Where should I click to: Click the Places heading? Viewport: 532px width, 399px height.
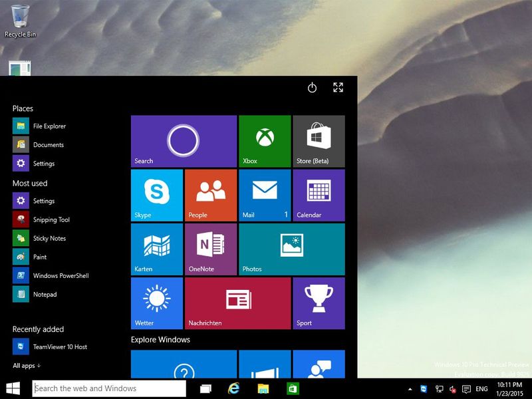pos(23,108)
